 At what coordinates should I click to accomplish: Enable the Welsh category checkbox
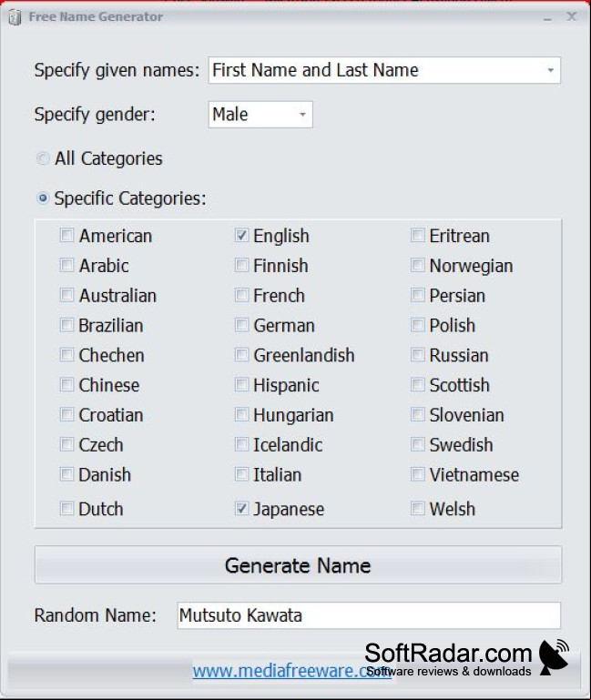pos(417,508)
